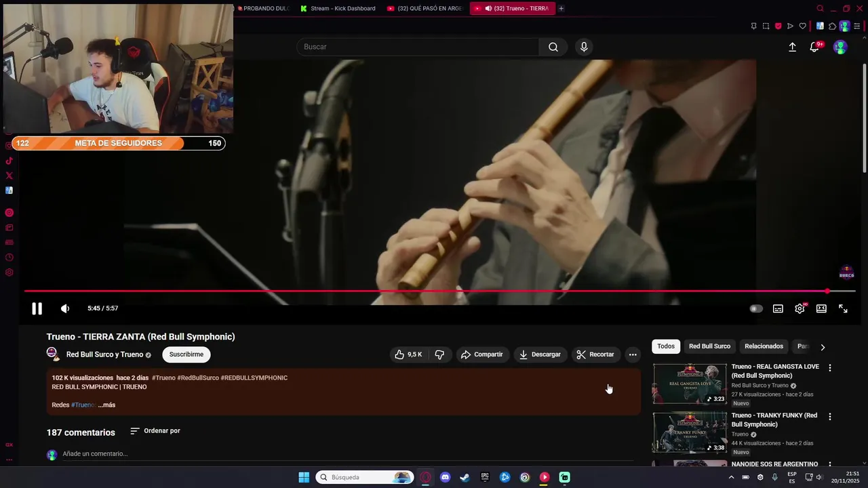
Task: Switch to QUÉ PASÓ EN ARGE tab
Action: (x=425, y=8)
